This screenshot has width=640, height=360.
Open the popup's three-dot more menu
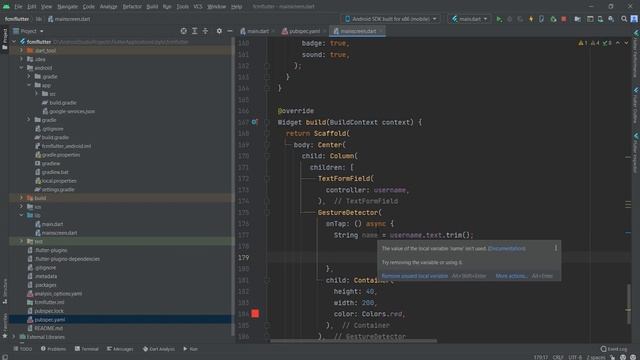pos(556,248)
